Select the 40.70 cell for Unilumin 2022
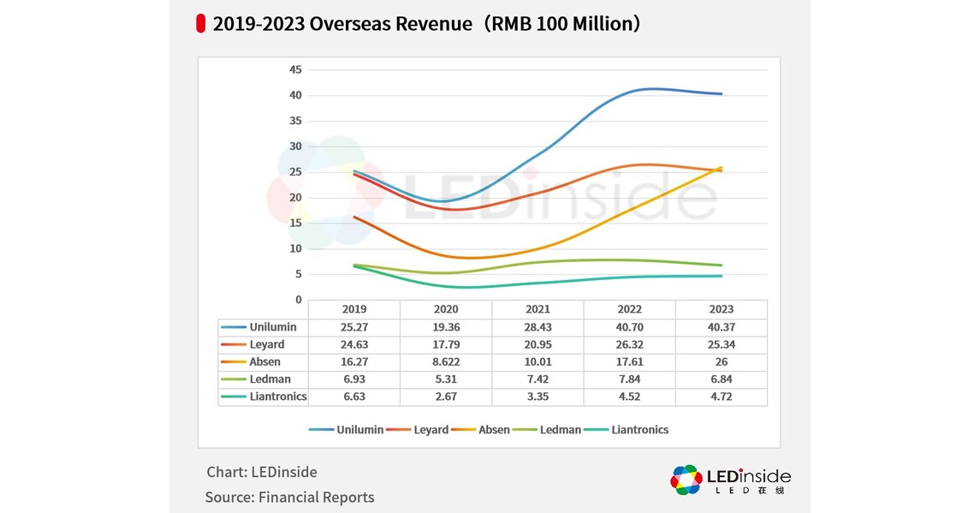This screenshot has width=980, height=513. tap(629, 326)
